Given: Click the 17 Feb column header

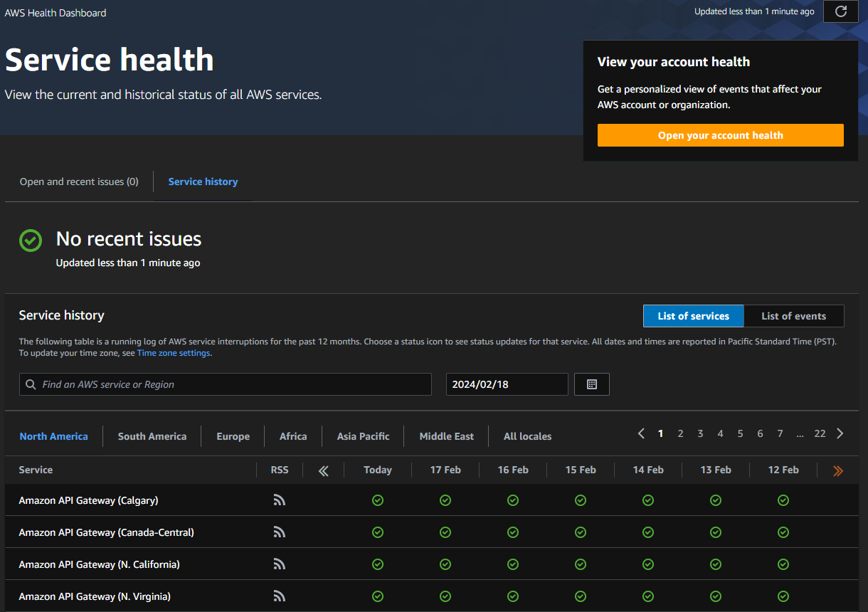Looking at the screenshot, I should point(445,470).
